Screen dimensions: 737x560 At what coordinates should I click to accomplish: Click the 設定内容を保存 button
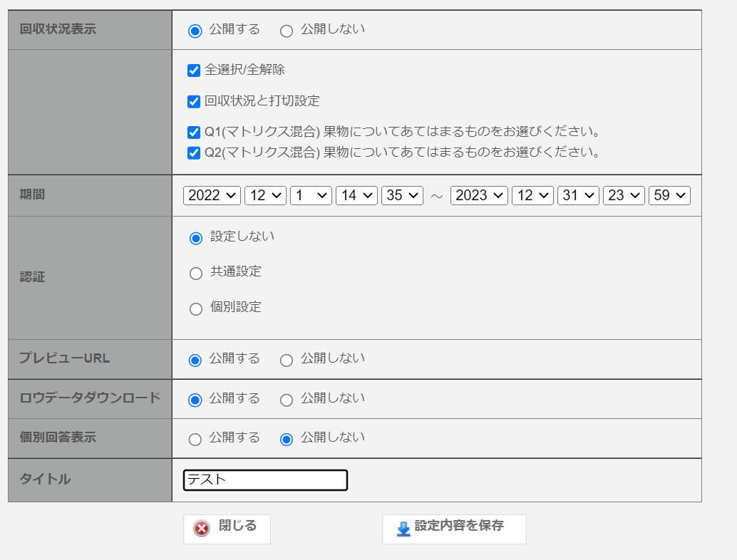454,529
